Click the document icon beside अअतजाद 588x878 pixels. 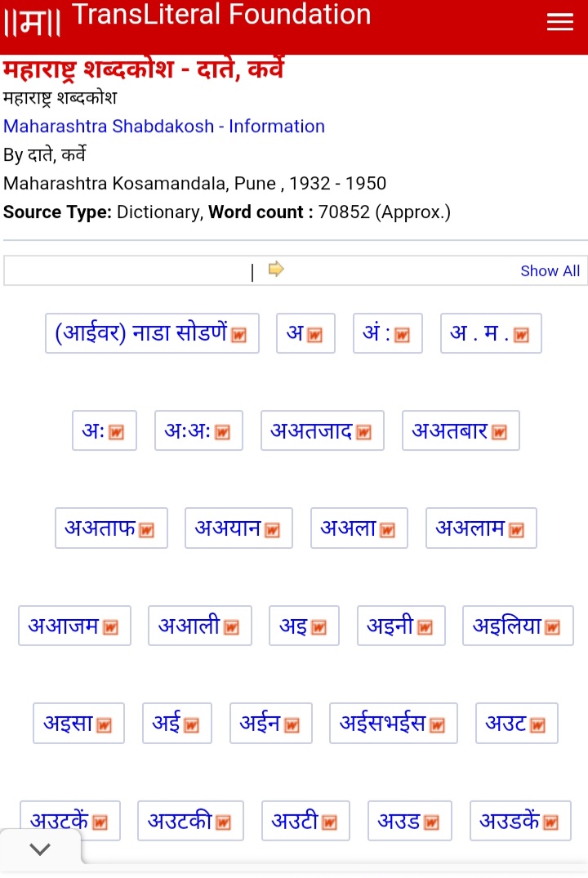click(363, 433)
